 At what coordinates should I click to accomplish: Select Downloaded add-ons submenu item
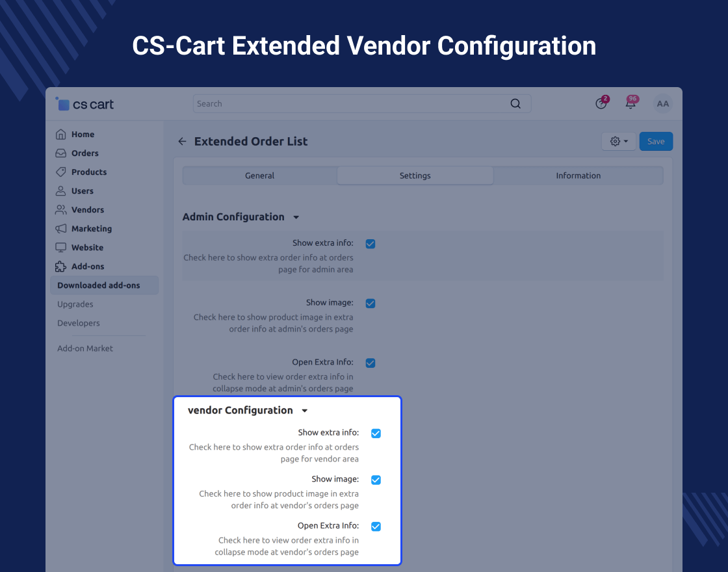(x=105, y=285)
